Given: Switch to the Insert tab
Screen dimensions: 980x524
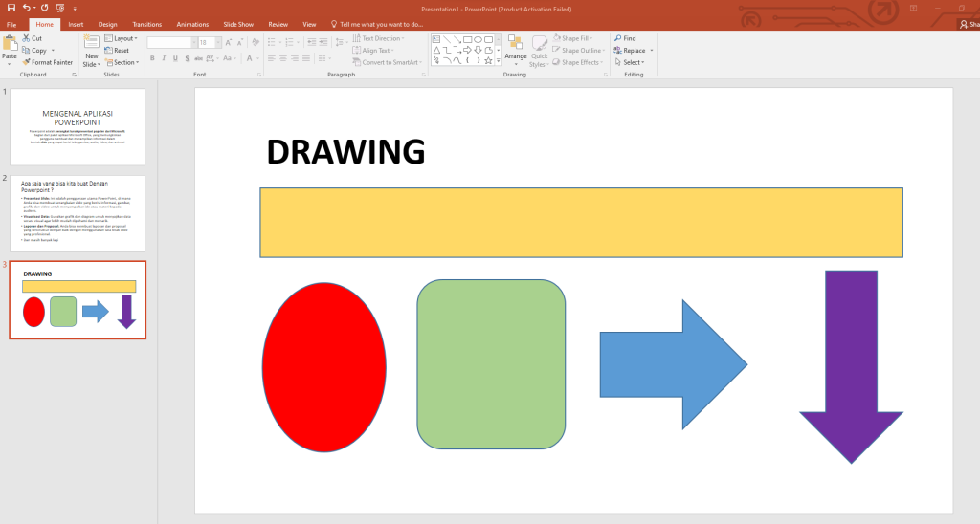Looking at the screenshot, I should (76, 23).
